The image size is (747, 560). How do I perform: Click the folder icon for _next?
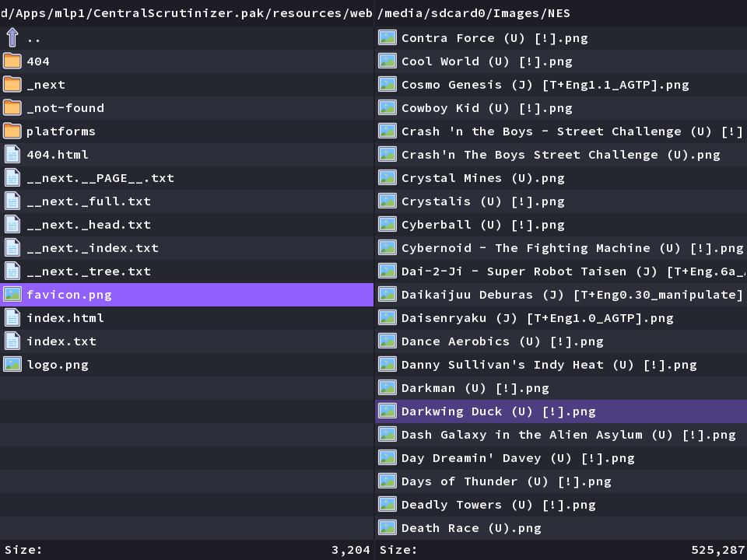(x=12, y=84)
